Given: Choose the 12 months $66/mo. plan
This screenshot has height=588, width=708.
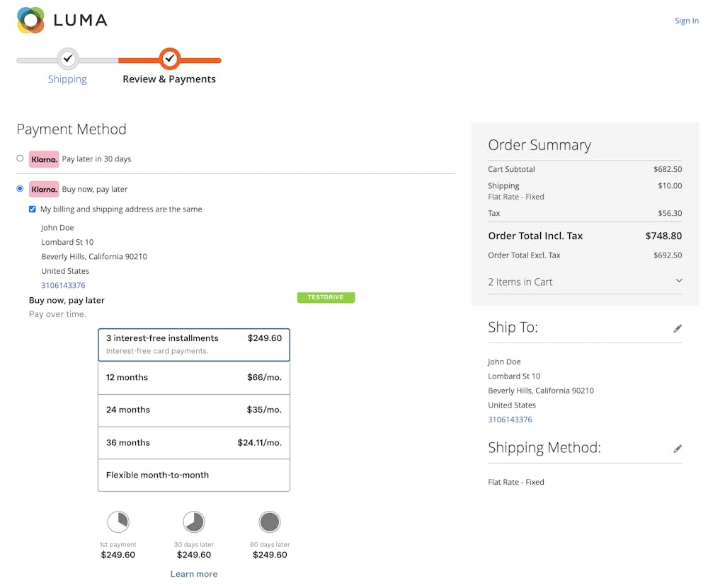Looking at the screenshot, I should pos(194,378).
